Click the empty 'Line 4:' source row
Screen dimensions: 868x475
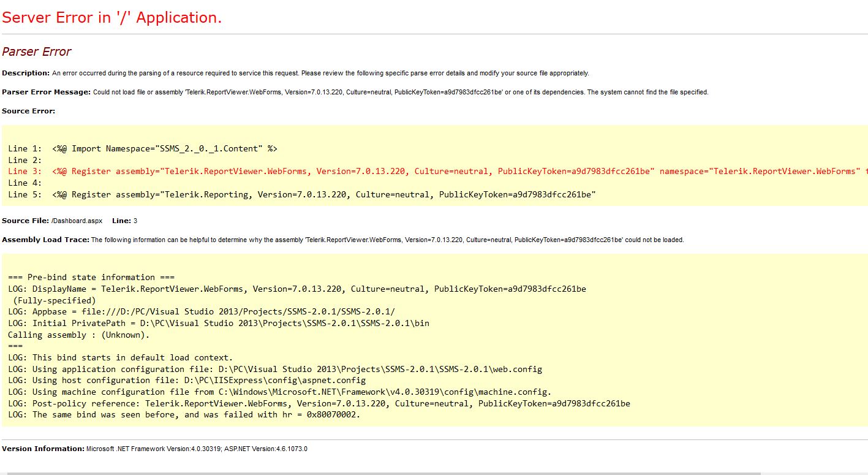[x=25, y=183]
